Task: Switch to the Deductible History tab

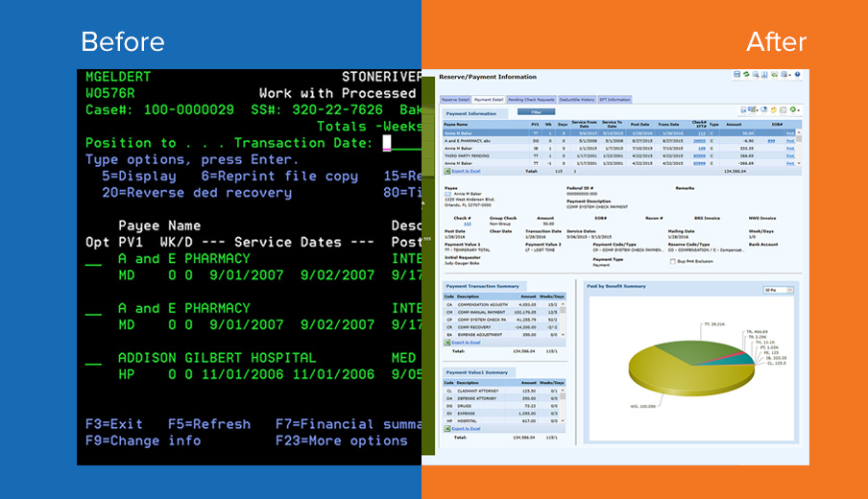Action: [x=577, y=100]
